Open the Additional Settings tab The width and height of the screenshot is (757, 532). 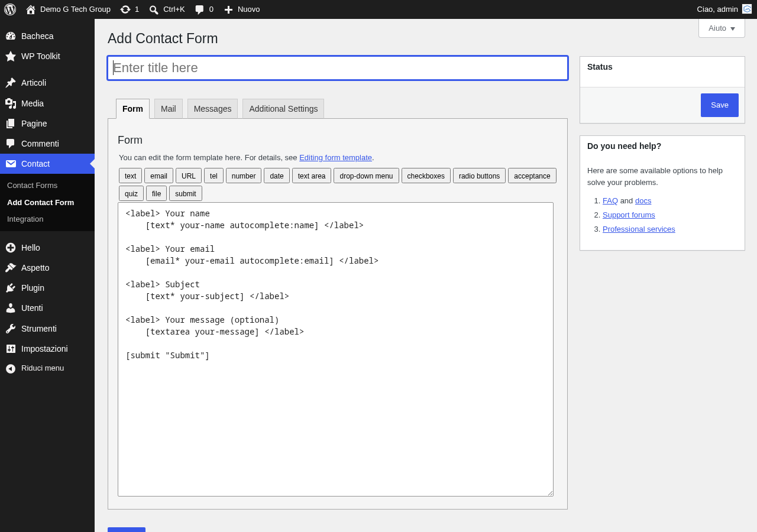283,109
